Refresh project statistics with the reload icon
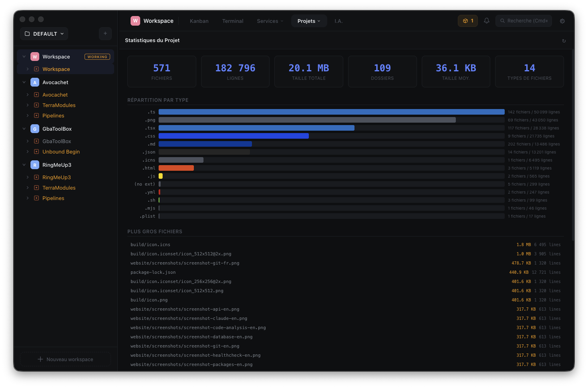This screenshot has height=388, width=588. pos(564,40)
